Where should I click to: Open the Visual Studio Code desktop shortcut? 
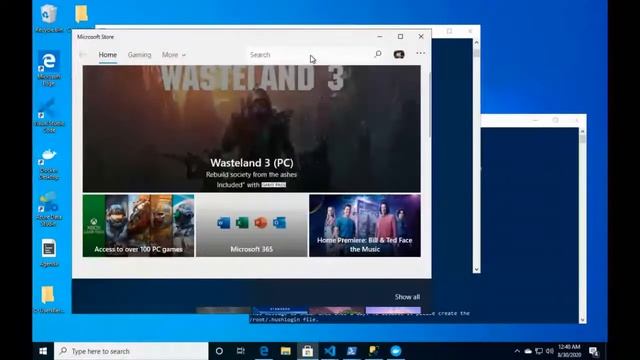click(49, 116)
